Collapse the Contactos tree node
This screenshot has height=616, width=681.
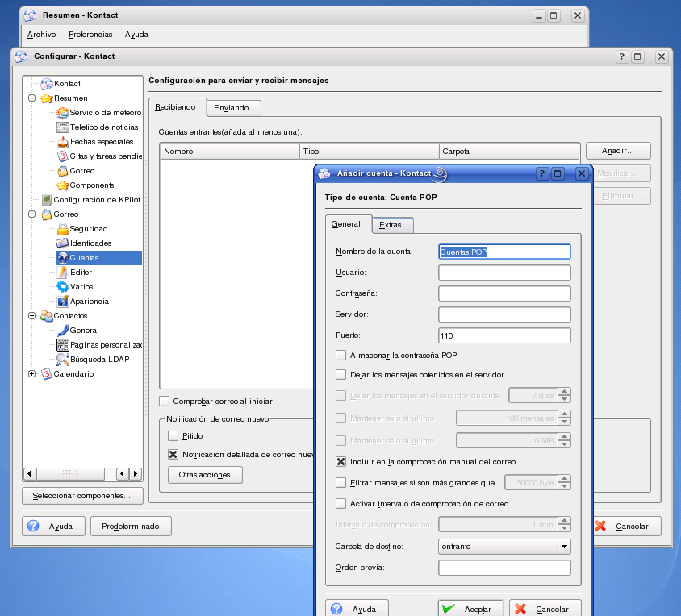click(32, 316)
